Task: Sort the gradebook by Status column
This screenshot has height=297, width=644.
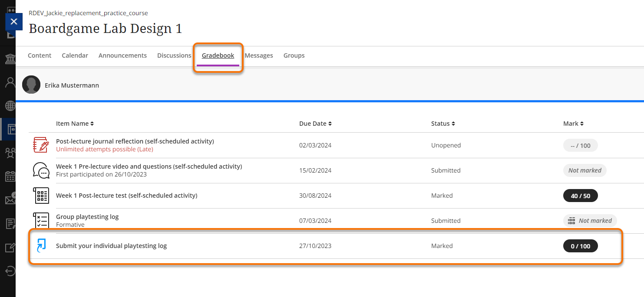Action: click(443, 124)
